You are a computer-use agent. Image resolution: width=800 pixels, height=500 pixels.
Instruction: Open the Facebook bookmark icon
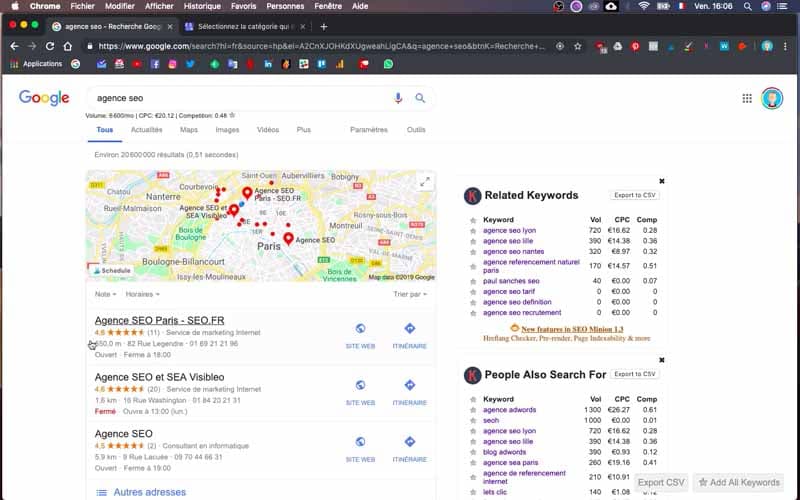(x=155, y=64)
